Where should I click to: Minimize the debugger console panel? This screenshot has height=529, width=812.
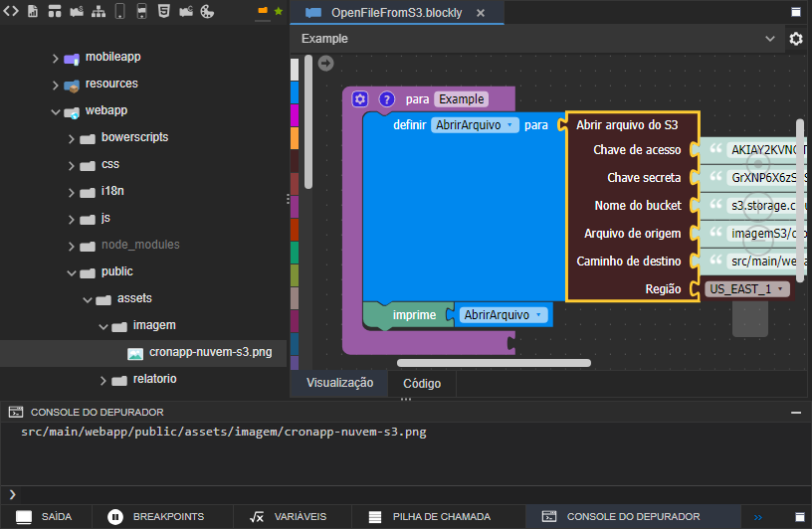coord(796,413)
